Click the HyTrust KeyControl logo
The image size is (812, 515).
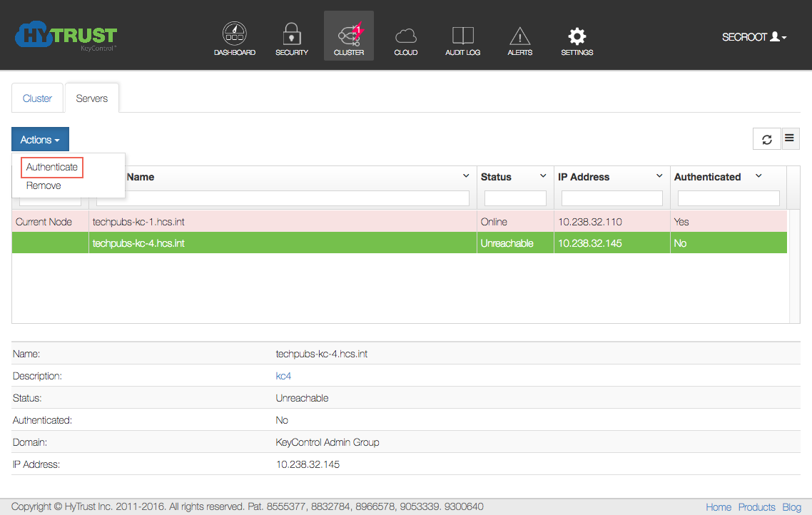66,36
